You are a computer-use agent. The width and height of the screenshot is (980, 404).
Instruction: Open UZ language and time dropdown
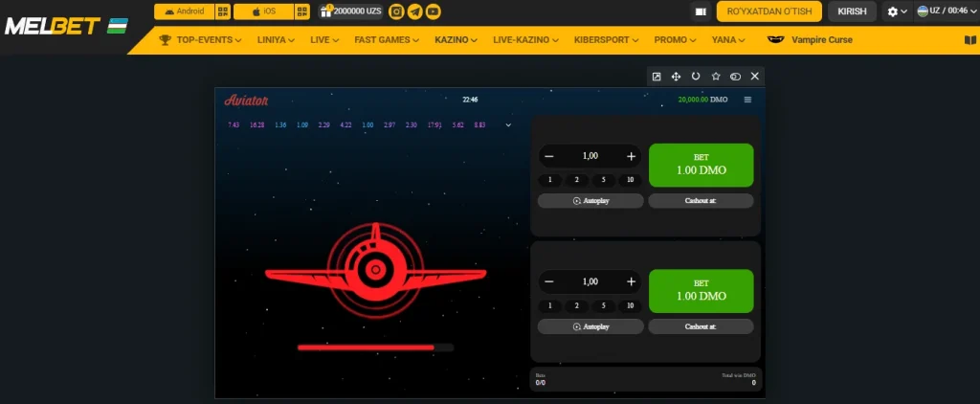[945, 11]
